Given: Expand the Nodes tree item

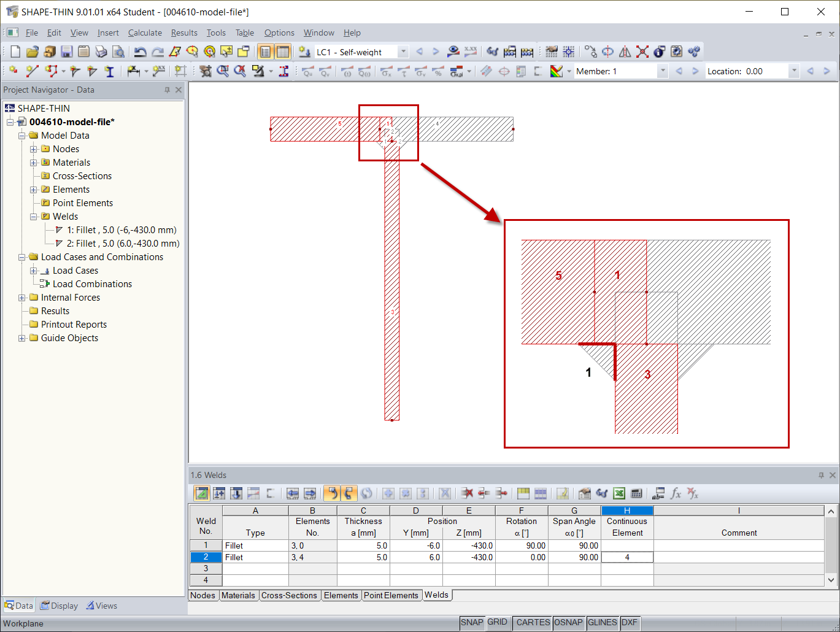Looking at the screenshot, I should pyautogui.click(x=34, y=149).
